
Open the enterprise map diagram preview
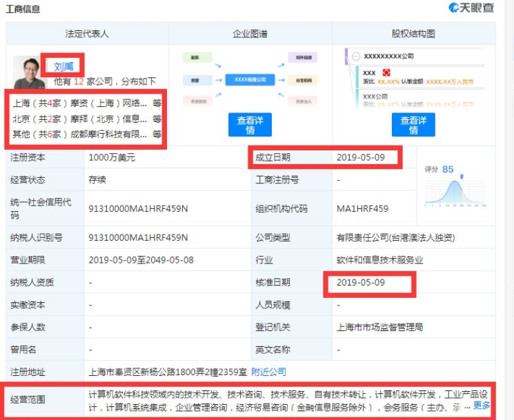[250, 79]
